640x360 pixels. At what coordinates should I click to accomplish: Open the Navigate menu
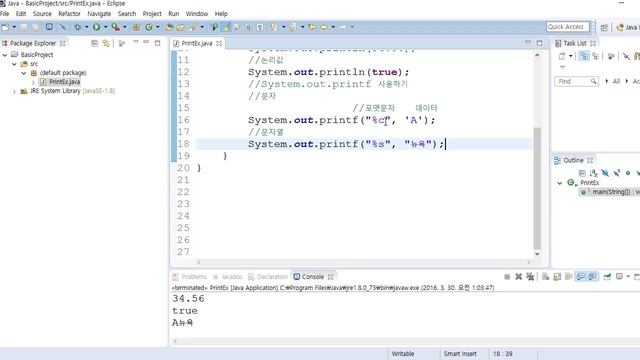(99, 14)
